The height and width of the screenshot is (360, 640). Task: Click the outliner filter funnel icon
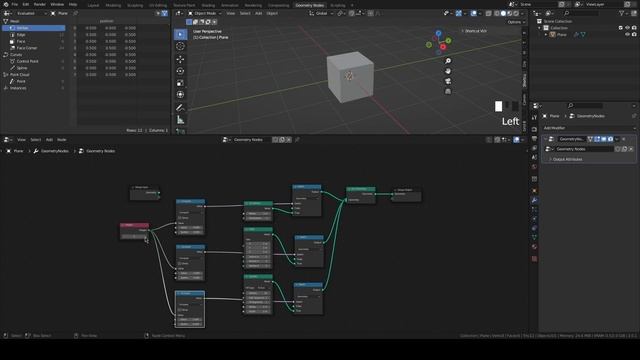pos(622,13)
